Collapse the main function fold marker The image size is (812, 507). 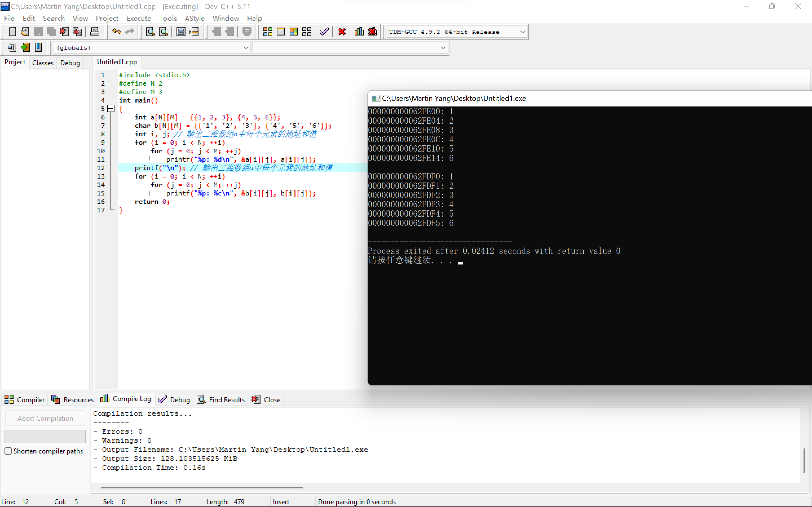coord(111,109)
